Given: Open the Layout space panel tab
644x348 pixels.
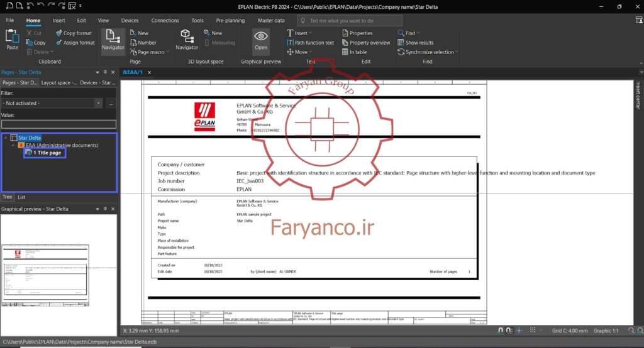Looking at the screenshot, I should (58, 82).
